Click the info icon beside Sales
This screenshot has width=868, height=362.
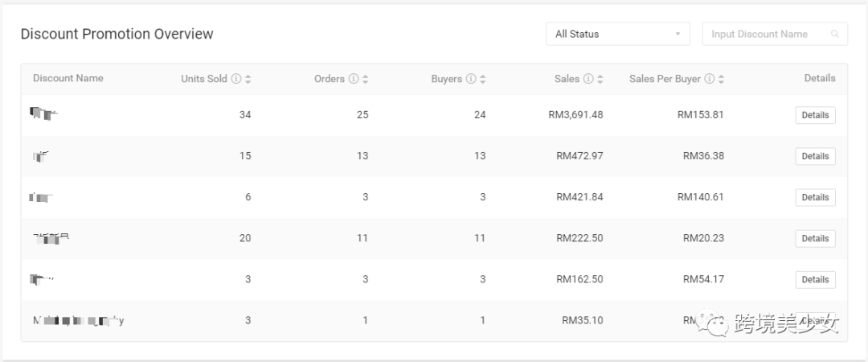tap(588, 79)
